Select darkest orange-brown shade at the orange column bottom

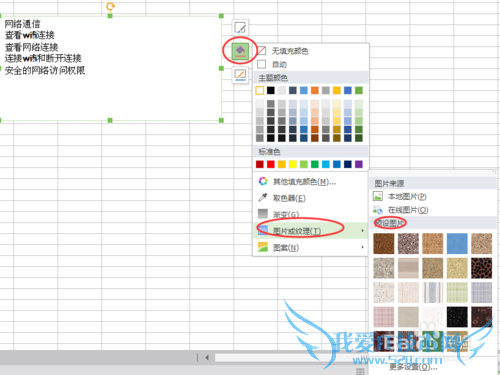tap(315, 138)
